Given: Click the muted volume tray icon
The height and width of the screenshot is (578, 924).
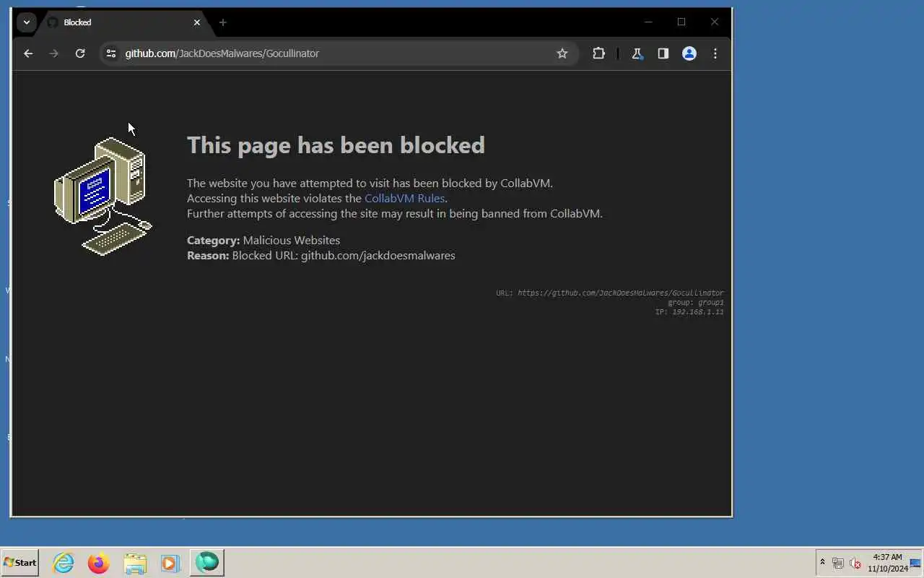Looking at the screenshot, I should coord(855,563).
